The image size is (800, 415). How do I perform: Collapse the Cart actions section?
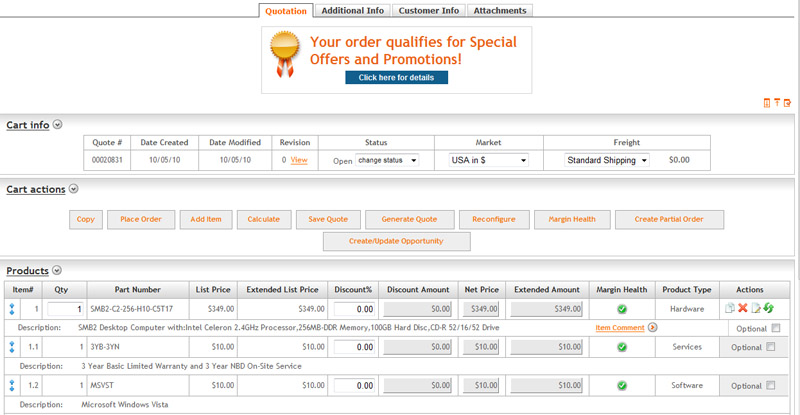point(75,189)
